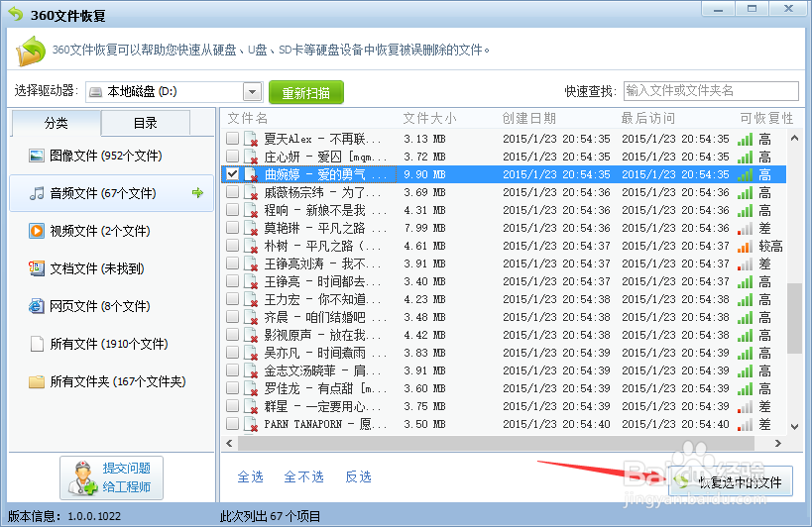
Task: Click deleted file icon for 吴亦凡 row
Action: coord(251,354)
